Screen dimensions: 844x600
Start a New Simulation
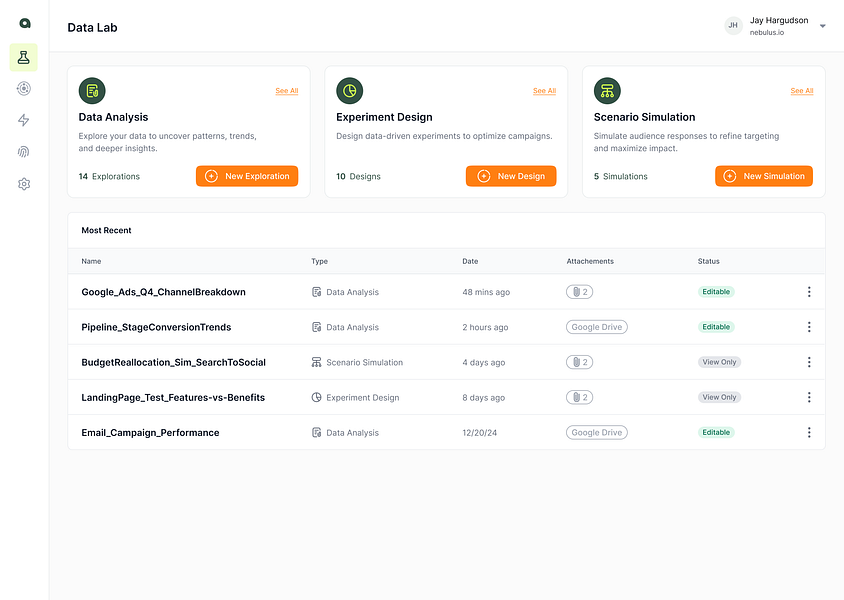coord(764,176)
